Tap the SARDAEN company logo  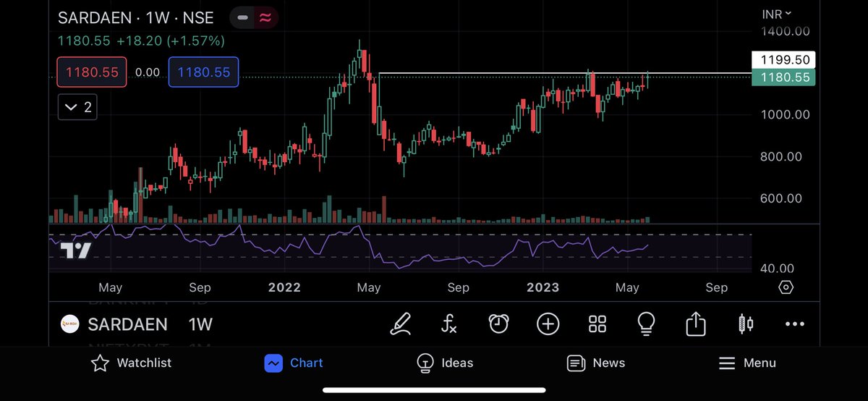[69, 324]
